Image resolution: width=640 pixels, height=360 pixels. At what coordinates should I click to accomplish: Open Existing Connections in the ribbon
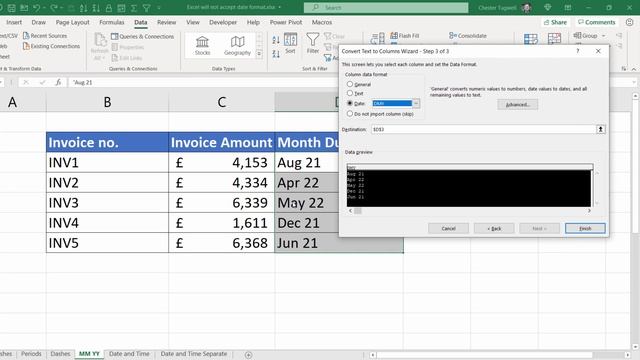(x=51, y=46)
